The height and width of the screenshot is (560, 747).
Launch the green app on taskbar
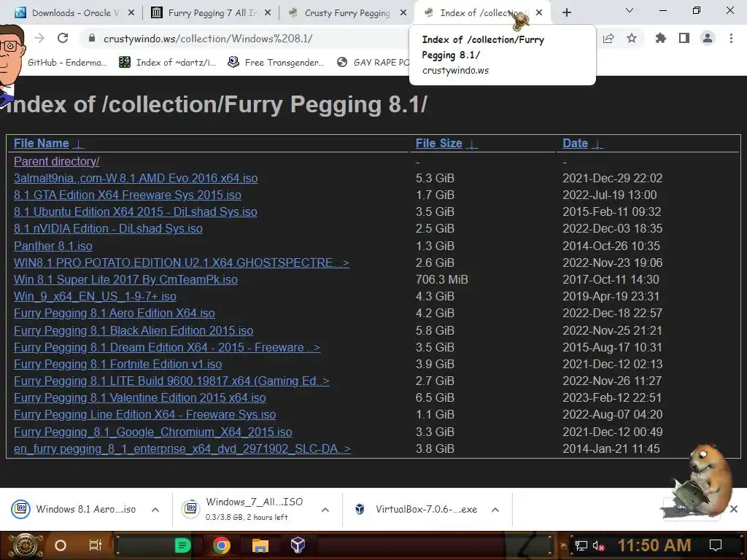[182, 545]
